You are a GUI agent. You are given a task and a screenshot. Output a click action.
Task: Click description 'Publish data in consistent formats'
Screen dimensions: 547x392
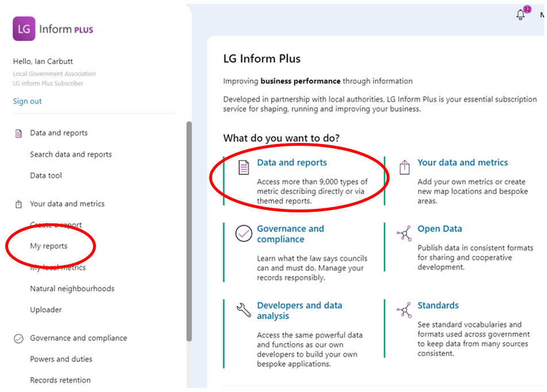(x=476, y=258)
